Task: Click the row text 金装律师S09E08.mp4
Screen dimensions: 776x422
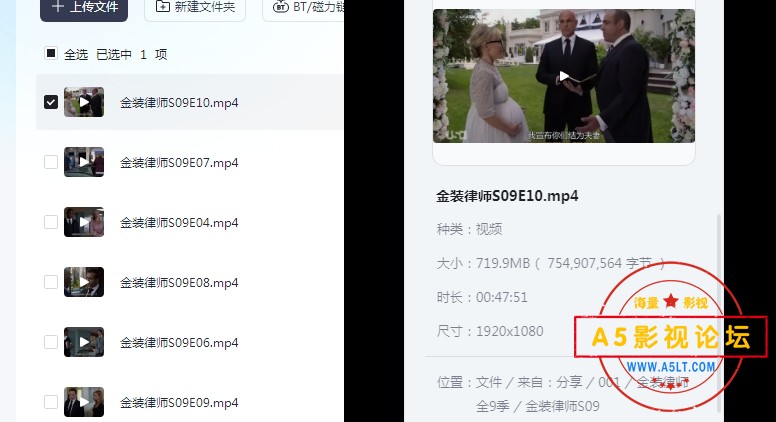Action: [x=179, y=282]
